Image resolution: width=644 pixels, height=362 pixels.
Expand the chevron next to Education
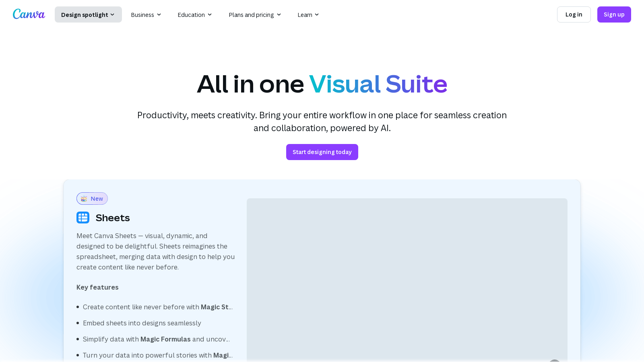pos(210,15)
